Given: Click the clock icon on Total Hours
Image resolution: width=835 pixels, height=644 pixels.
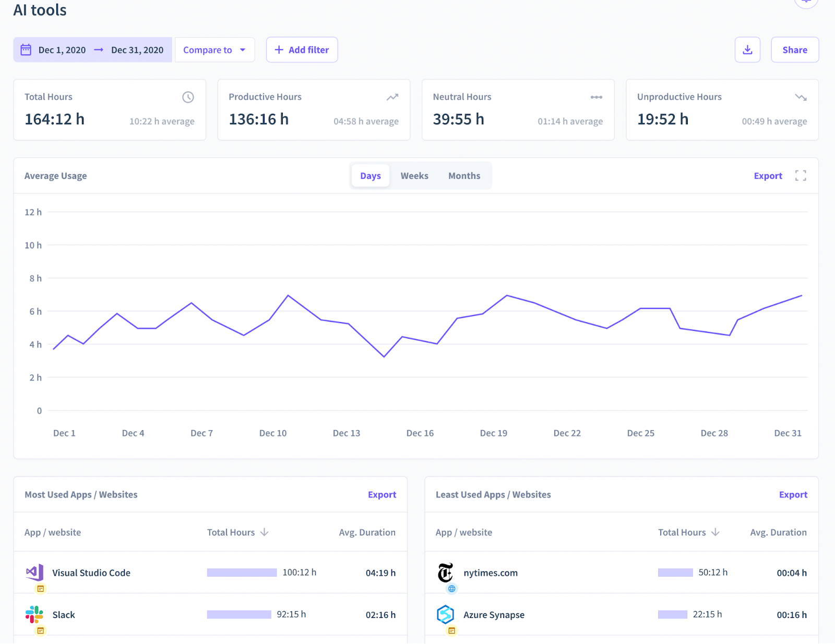Looking at the screenshot, I should coord(188,97).
